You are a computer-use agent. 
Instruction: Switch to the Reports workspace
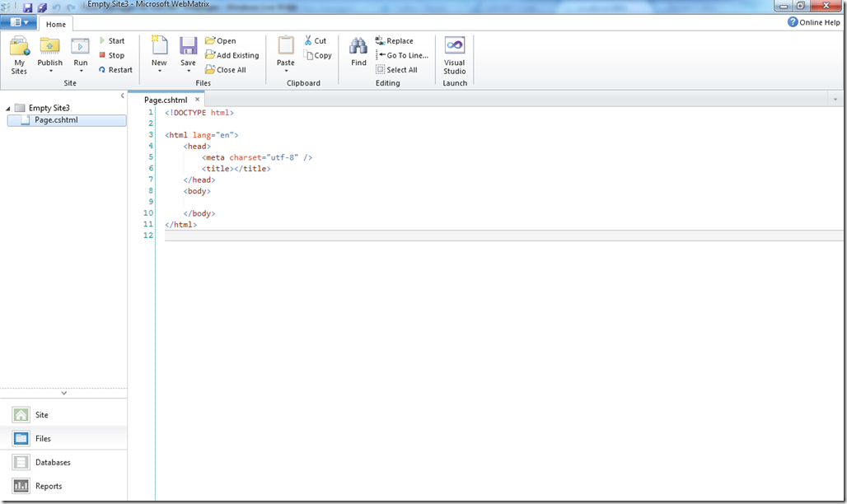[63, 486]
